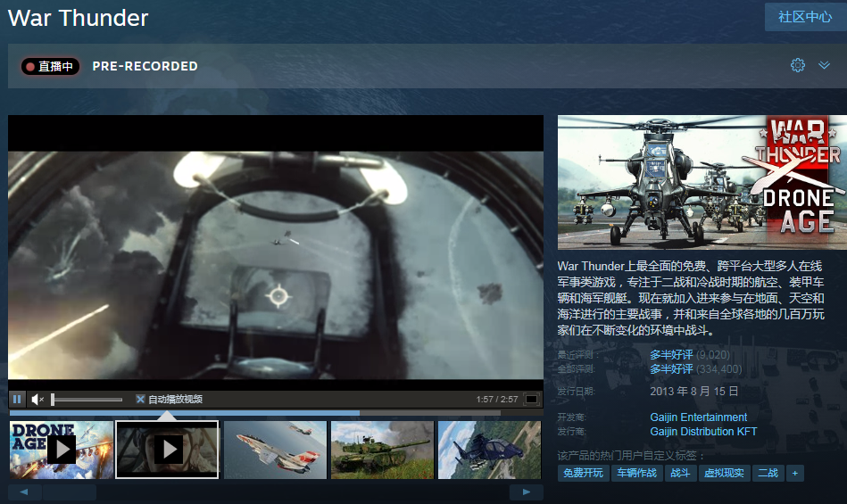Screen dimensions: 847x504
Task: Click the red live broadcast badge
Action: click(x=50, y=66)
